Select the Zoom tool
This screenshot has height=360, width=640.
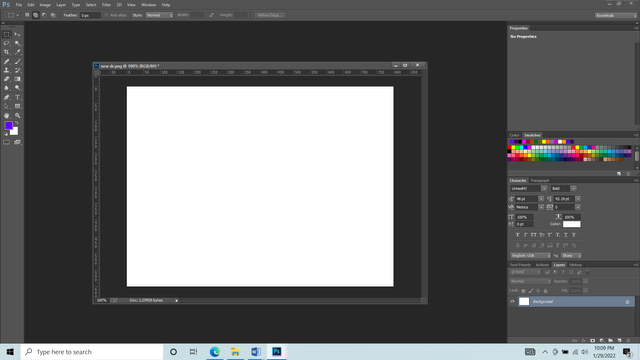pos(18,116)
